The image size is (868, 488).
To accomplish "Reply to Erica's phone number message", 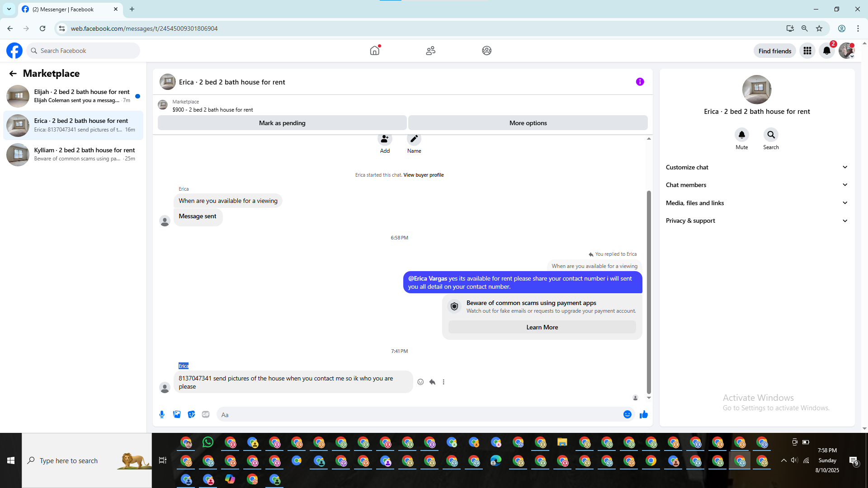I will tap(432, 382).
